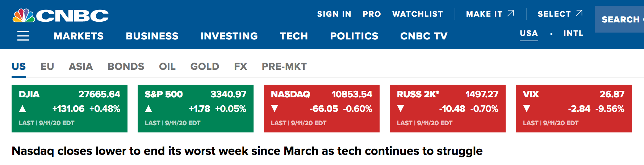The width and height of the screenshot is (644, 165).
Task: Click the Select external arrow icon
Action: pos(579,13)
